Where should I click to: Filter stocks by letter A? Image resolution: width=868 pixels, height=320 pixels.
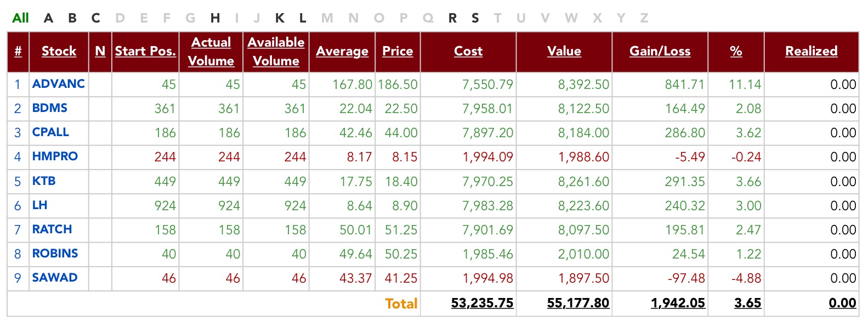point(49,18)
